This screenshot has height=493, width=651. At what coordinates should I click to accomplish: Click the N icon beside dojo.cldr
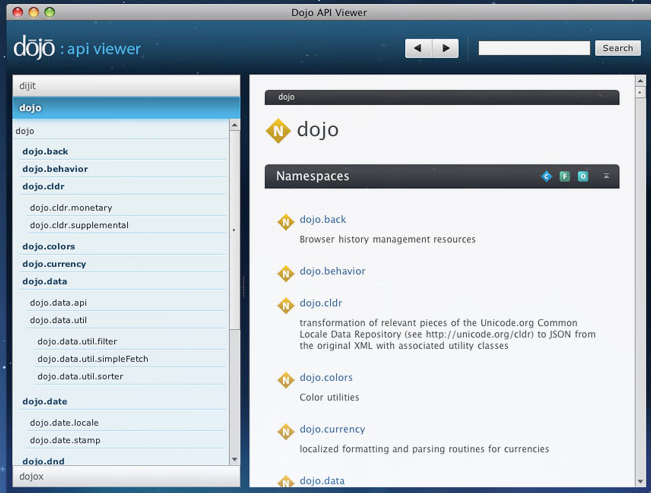pos(286,306)
